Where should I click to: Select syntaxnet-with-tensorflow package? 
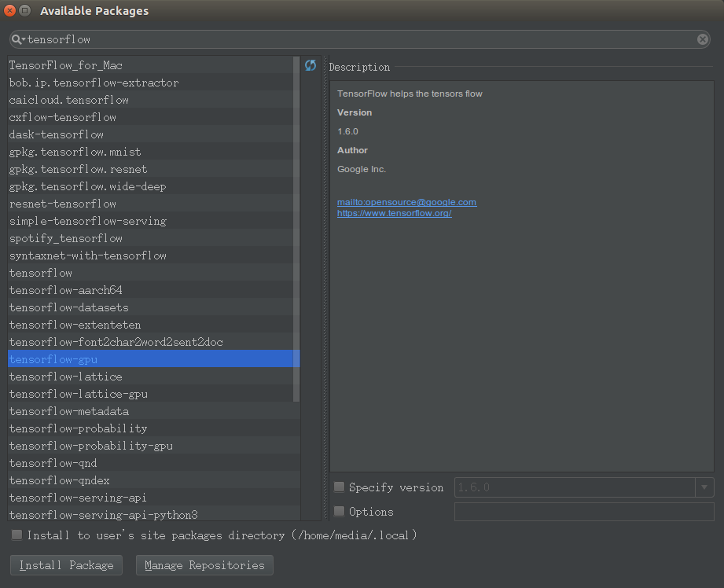[x=150, y=255]
